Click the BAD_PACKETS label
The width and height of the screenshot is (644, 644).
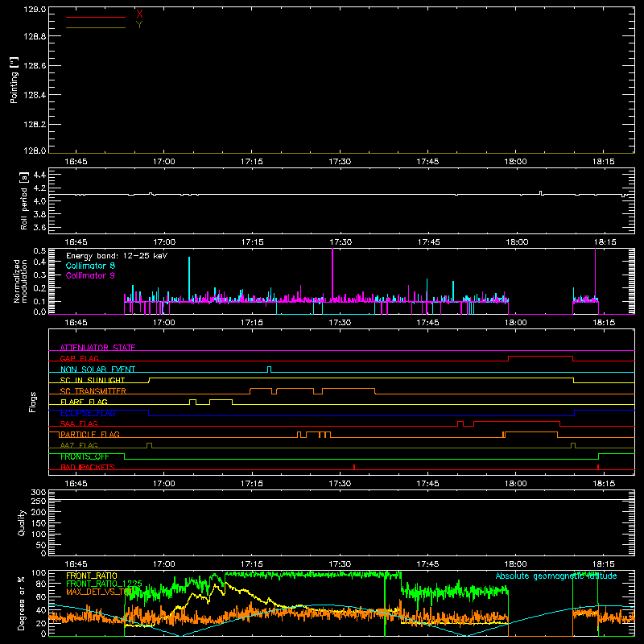click(x=88, y=467)
